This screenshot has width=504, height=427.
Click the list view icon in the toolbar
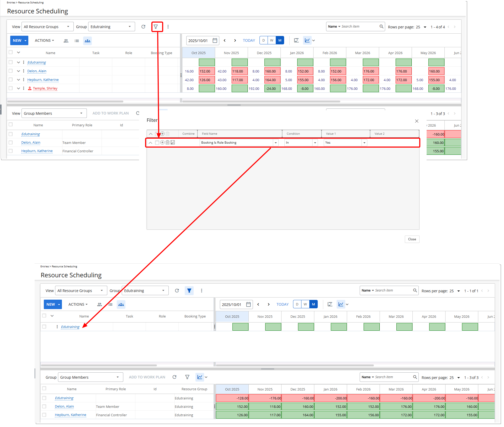77,40
